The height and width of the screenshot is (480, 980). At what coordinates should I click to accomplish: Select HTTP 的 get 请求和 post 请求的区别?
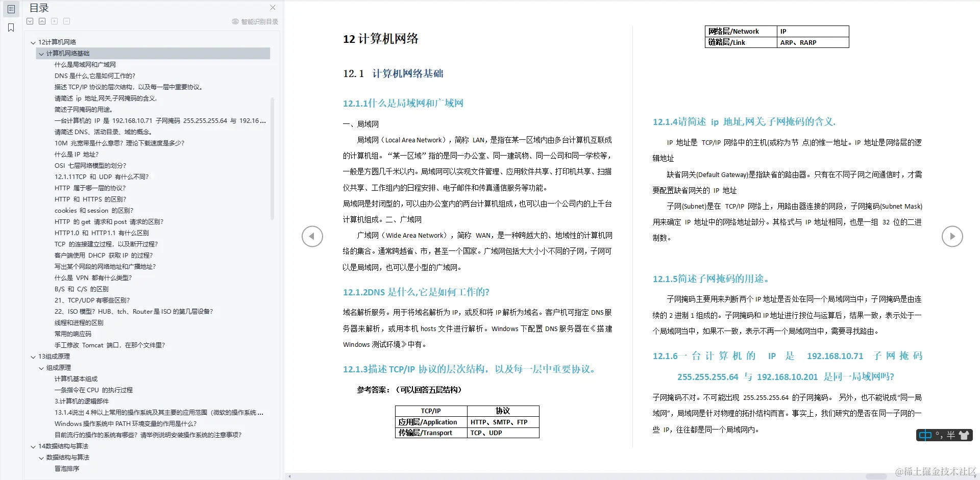[x=109, y=222]
